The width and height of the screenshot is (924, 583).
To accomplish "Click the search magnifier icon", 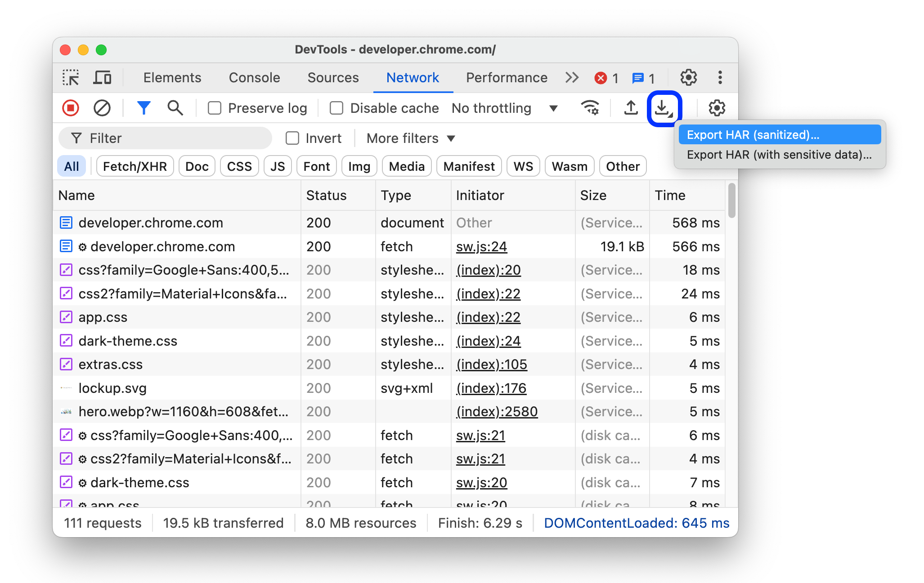I will 173,107.
